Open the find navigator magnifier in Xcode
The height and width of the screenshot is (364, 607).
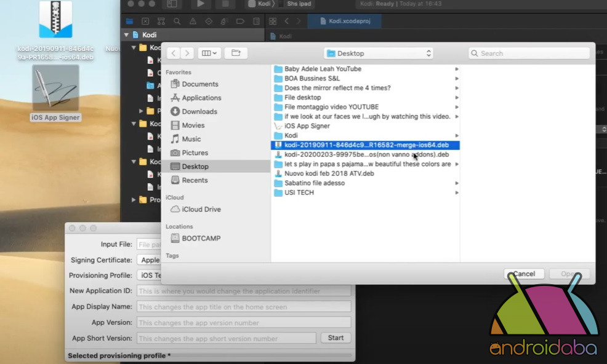tap(177, 22)
